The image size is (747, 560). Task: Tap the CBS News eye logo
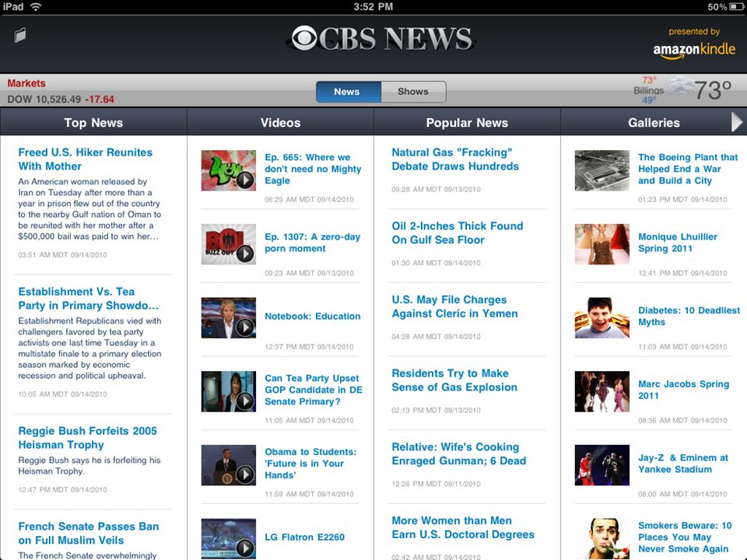click(304, 38)
